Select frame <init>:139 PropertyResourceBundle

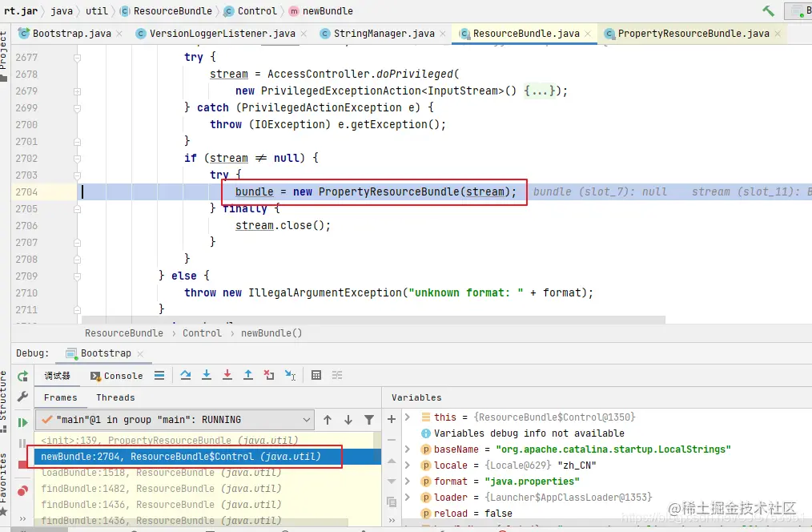(169, 441)
